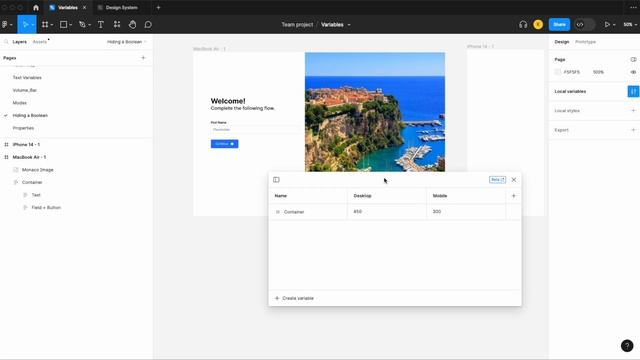640x360 pixels.
Task: Add an export setting
Action: click(633, 130)
